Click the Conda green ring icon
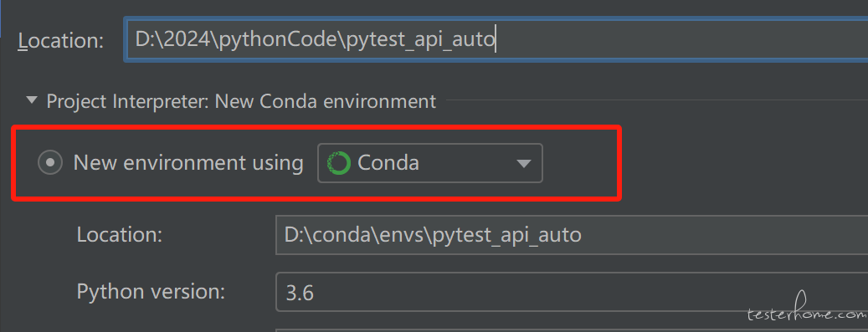868x332 pixels. tap(339, 163)
